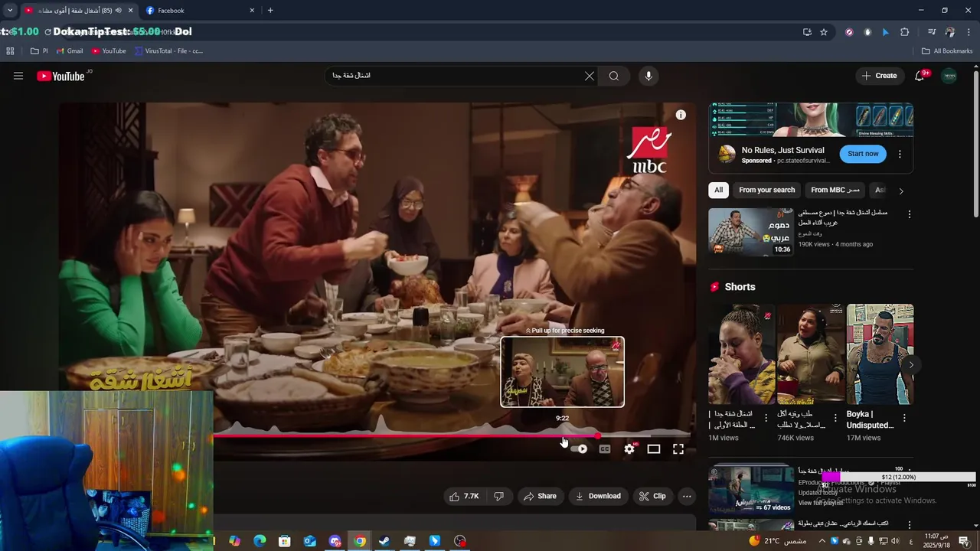The height and width of the screenshot is (551, 980).
Task: Dislike the video
Action: (x=499, y=496)
